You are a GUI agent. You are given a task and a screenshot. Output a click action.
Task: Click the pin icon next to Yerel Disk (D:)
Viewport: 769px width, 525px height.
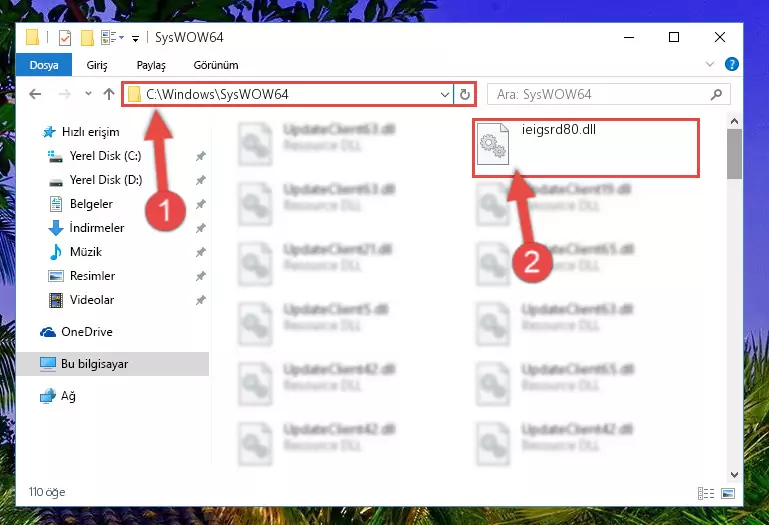(x=201, y=180)
